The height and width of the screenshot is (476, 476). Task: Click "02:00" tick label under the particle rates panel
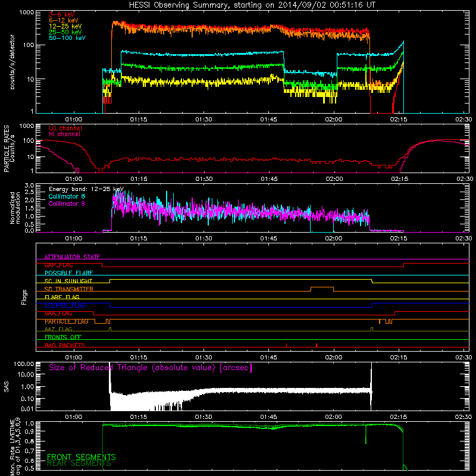(334, 179)
